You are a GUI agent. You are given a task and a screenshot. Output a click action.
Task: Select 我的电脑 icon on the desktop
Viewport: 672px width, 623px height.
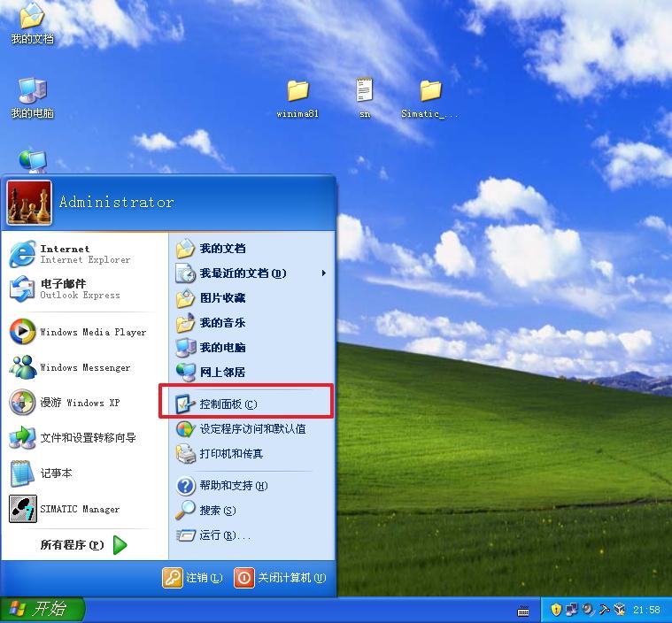[32, 98]
